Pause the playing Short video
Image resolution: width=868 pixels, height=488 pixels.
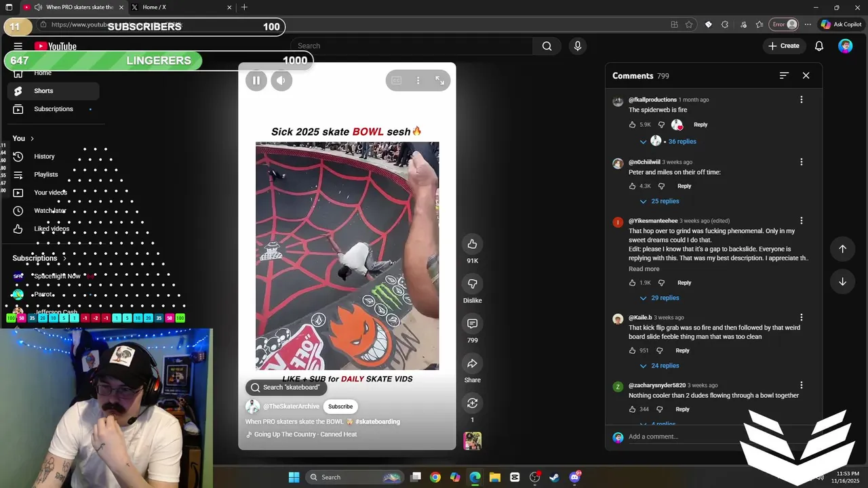click(x=256, y=81)
